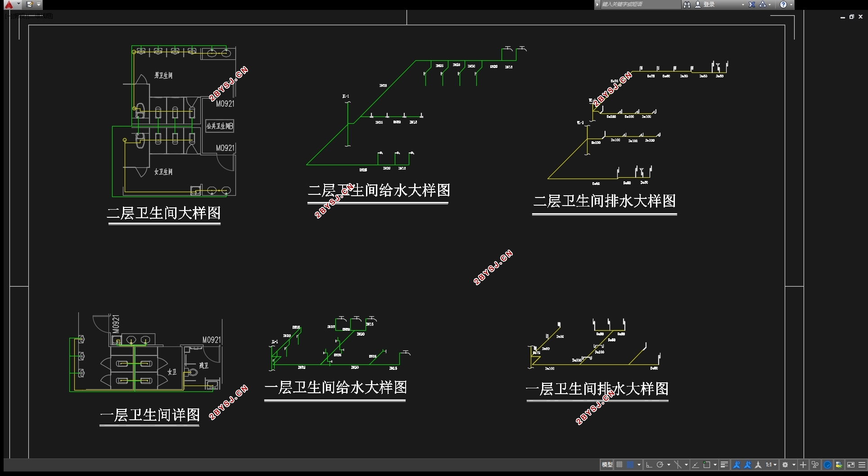This screenshot has width=868, height=476.
Task: Toggle isometric drafting mode
Action: click(678, 465)
